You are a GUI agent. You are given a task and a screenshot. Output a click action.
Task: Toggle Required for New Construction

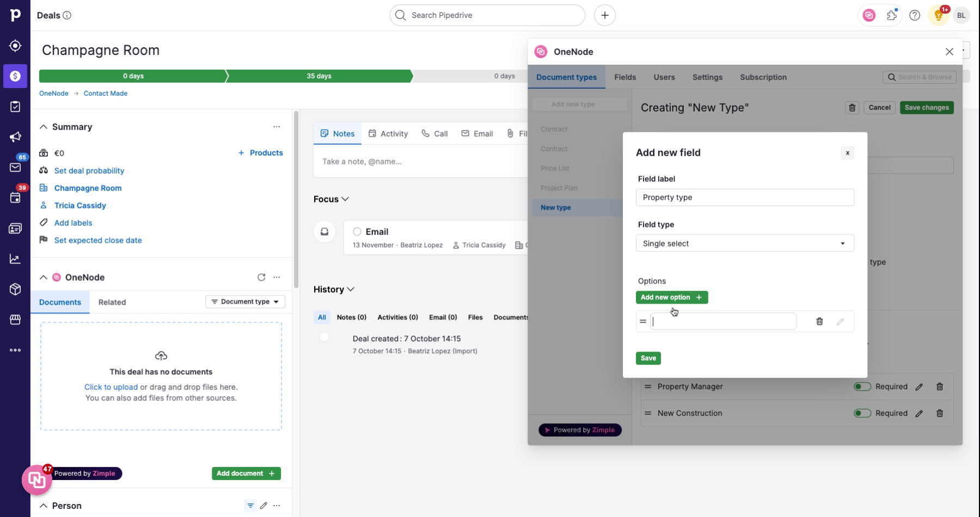pyautogui.click(x=862, y=413)
